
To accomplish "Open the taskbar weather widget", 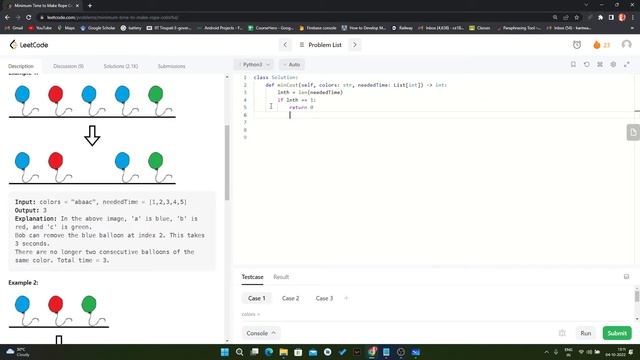I will (18, 352).
